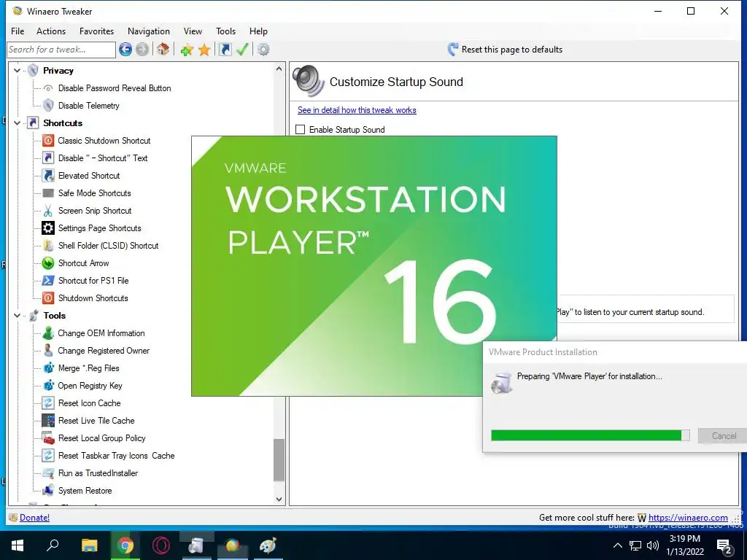Image resolution: width=747 pixels, height=560 pixels.
Task: Click the Shortcut Arrow green icon
Action: pos(48,262)
